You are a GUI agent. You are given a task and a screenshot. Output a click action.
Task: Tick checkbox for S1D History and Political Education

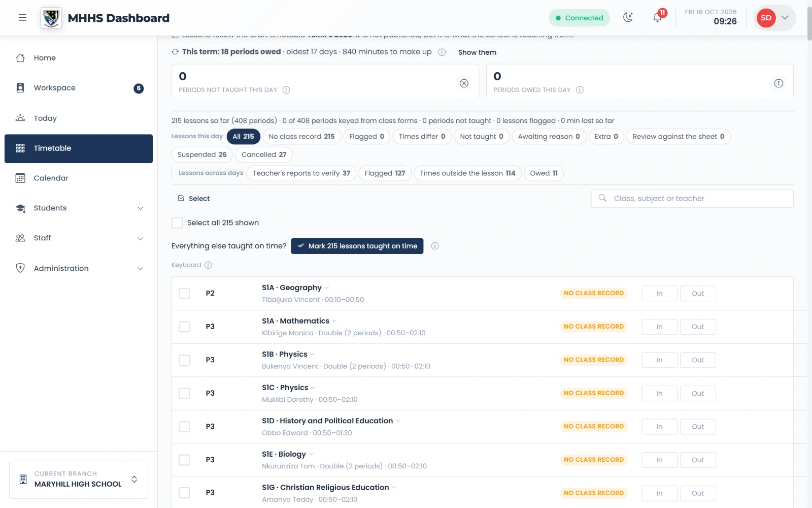(184, 427)
